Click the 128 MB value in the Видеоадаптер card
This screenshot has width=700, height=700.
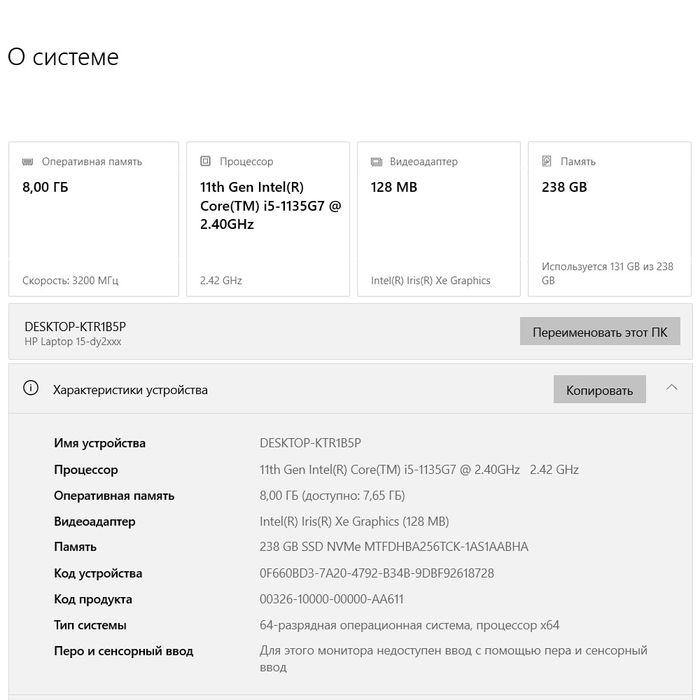(x=394, y=187)
